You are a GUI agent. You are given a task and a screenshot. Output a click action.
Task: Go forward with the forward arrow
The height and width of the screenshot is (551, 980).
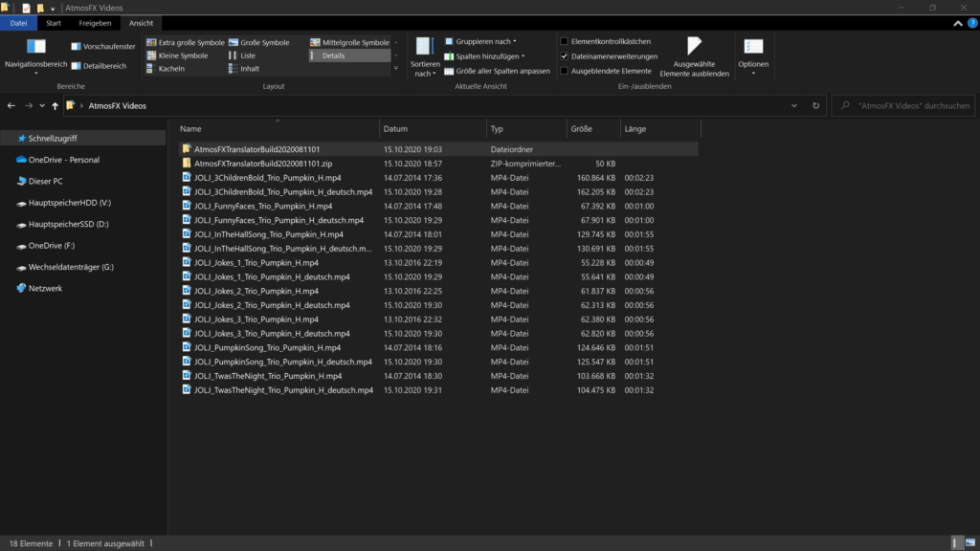(29, 105)
